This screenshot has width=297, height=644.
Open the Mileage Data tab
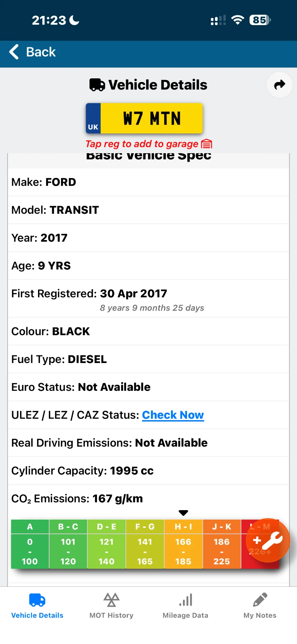(x=185, y=606)
